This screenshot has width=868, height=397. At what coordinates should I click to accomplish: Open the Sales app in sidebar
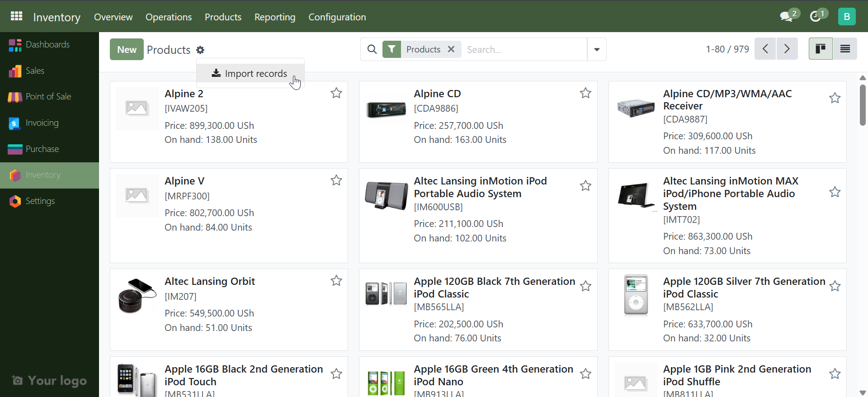pos(49,71)
